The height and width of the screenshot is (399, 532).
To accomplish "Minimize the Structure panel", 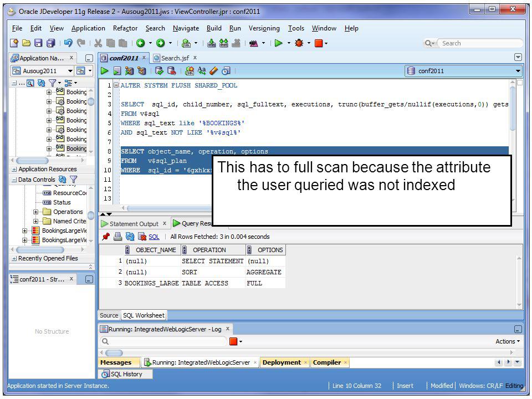I will click(89, 279).
